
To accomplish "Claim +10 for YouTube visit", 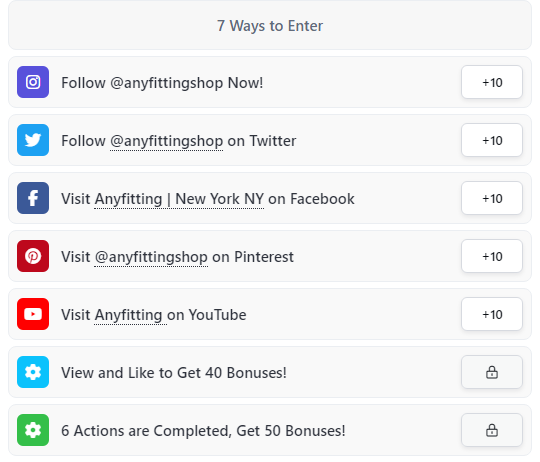I will [492, 314].
